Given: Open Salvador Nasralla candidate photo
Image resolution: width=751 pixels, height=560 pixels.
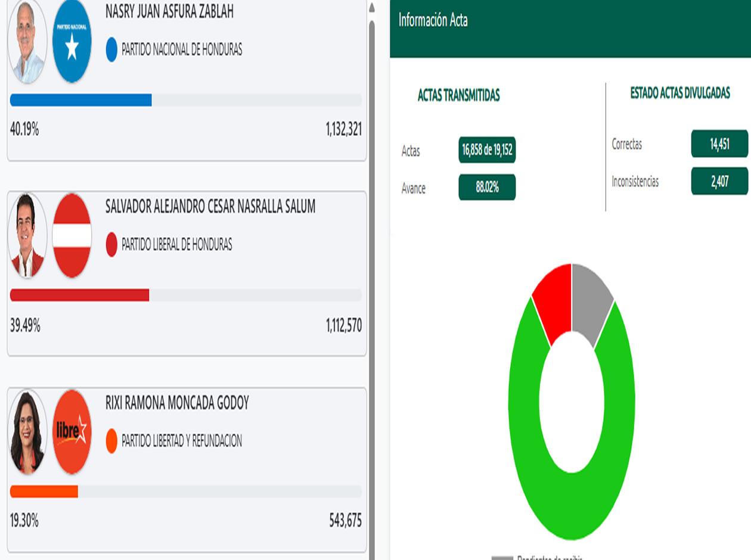Looking at the screenshot, I should coord(27,235).
